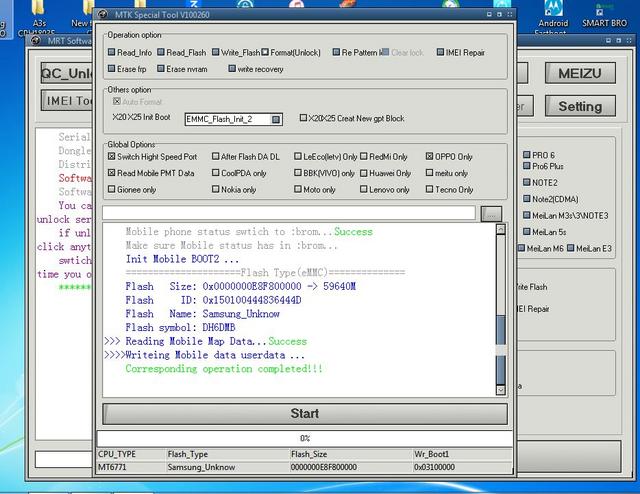Image resolution: width=640 pixels, height=494 pixels.
Task: Check meitu only option
Action: point(429,173)
